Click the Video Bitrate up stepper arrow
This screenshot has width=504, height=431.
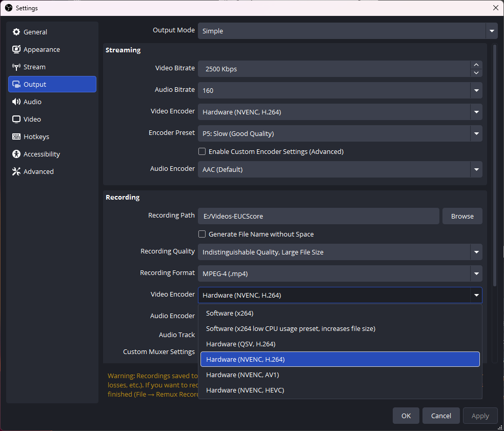coord(476,65)
